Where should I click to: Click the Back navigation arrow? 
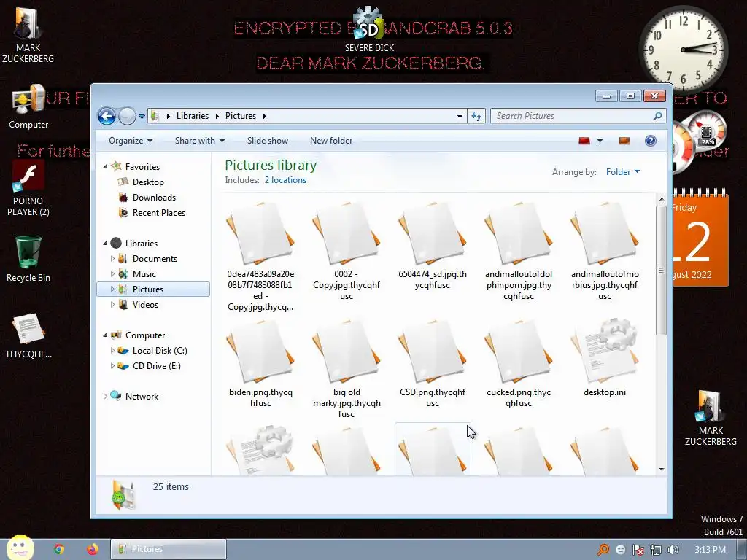(107, 116)
